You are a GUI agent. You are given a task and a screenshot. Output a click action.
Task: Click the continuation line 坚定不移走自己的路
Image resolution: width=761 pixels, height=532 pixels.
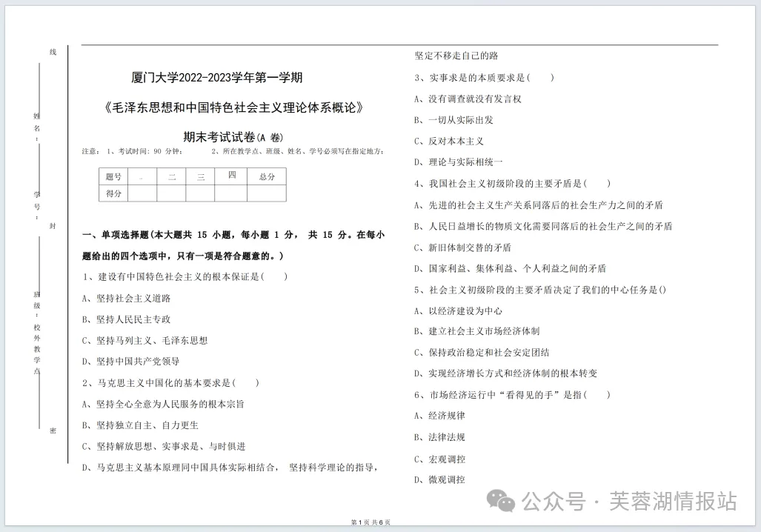pos(456,56)
